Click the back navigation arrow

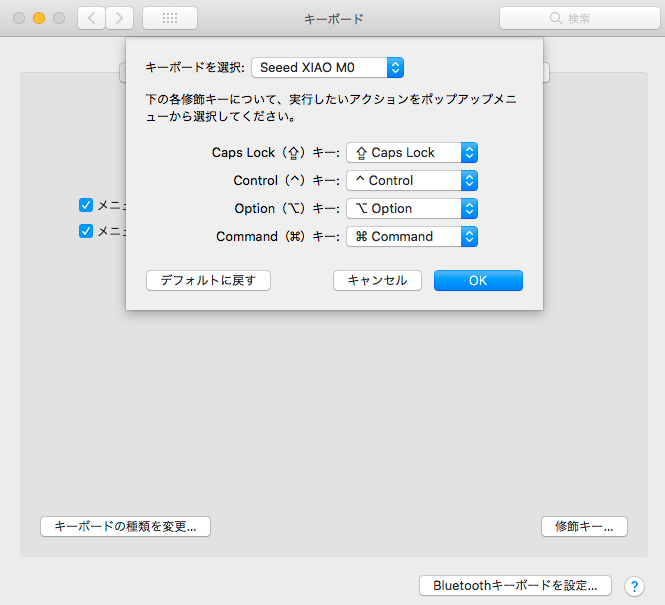[x=92, y=18]
